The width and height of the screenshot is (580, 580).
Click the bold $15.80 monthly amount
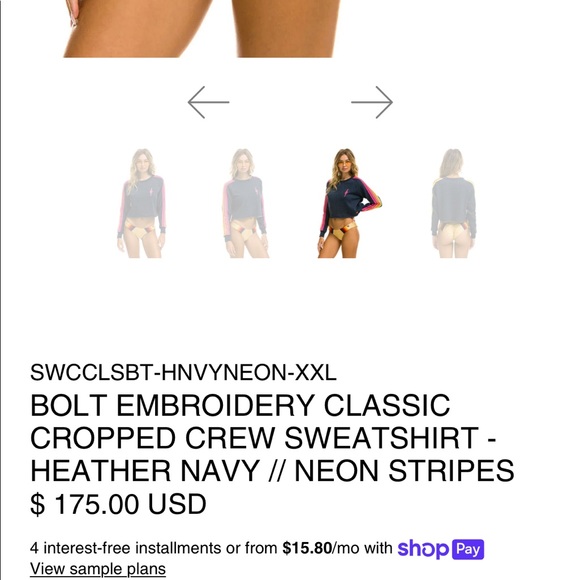point(307,548)
